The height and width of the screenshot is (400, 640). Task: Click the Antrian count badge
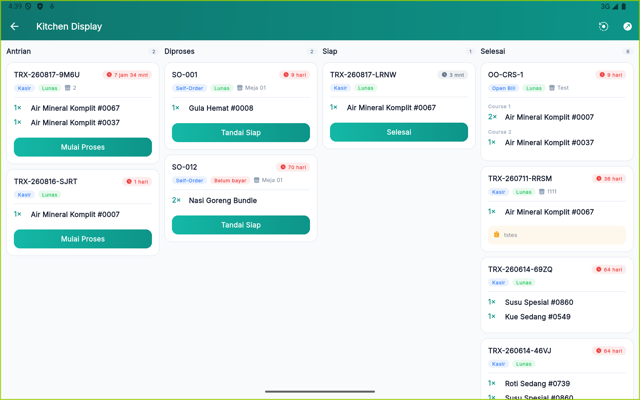153,51
